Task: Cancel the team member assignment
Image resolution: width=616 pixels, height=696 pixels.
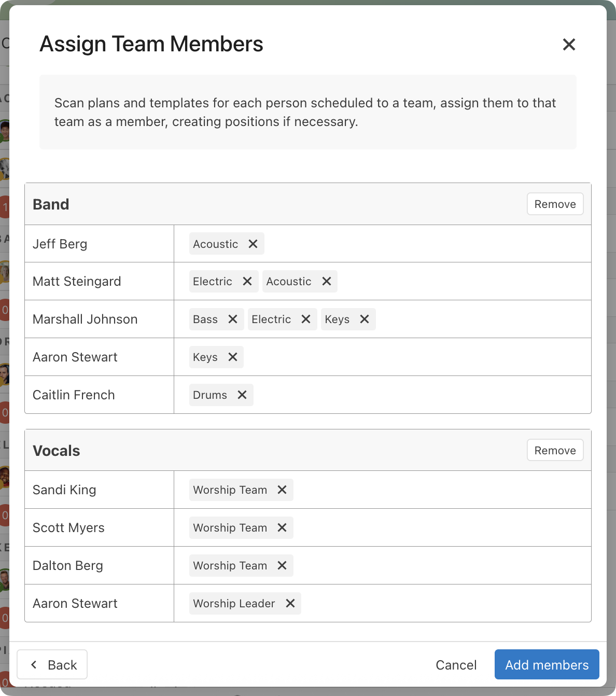Action: coord(456,664)
